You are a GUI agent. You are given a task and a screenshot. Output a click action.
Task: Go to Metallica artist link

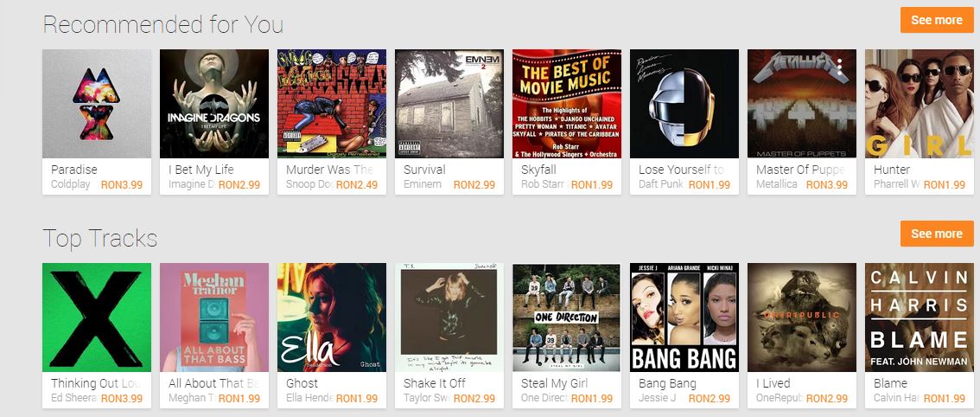[777, 184]
